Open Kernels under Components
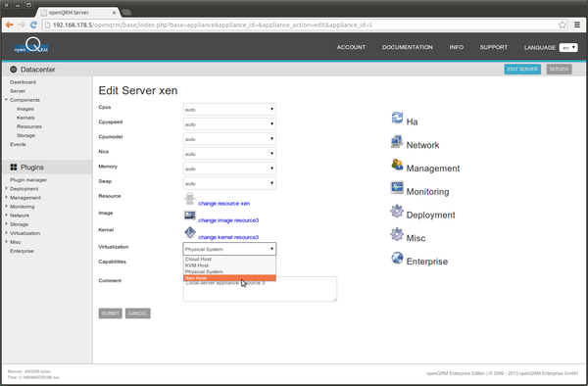588x386 pixels. click(25, 118)
